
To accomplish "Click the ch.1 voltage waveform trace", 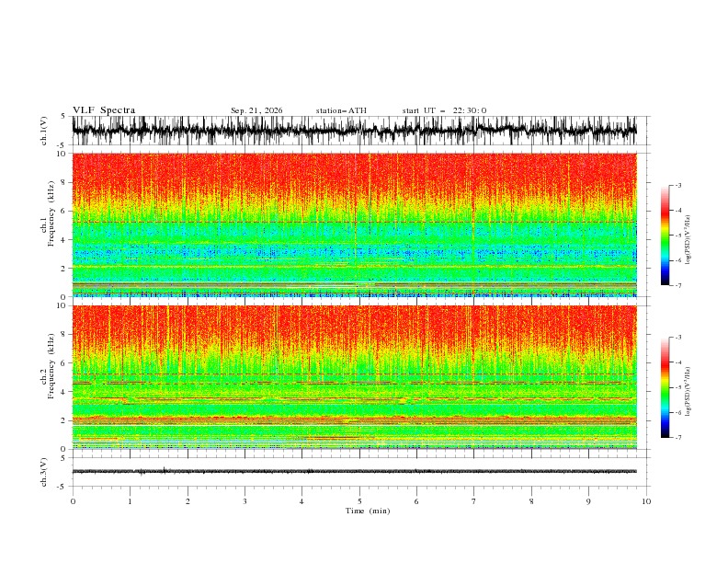I will click(354, 131).
